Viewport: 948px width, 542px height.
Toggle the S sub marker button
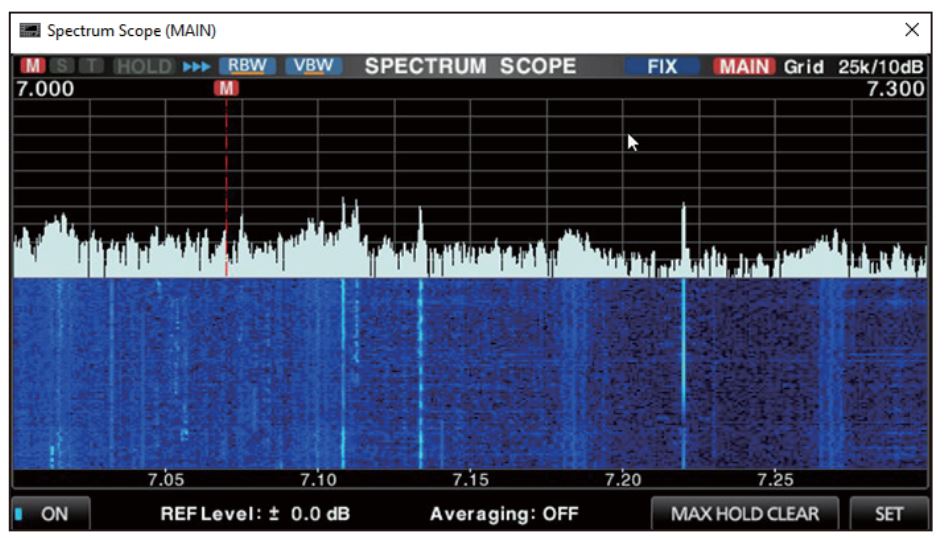[x=62, y=65]
